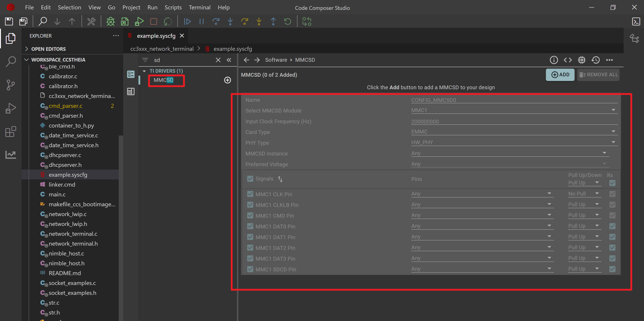The width and height of the screenshot is (644, 321).
Task: Close the example.syscfg tab
Action: (182, 36)
